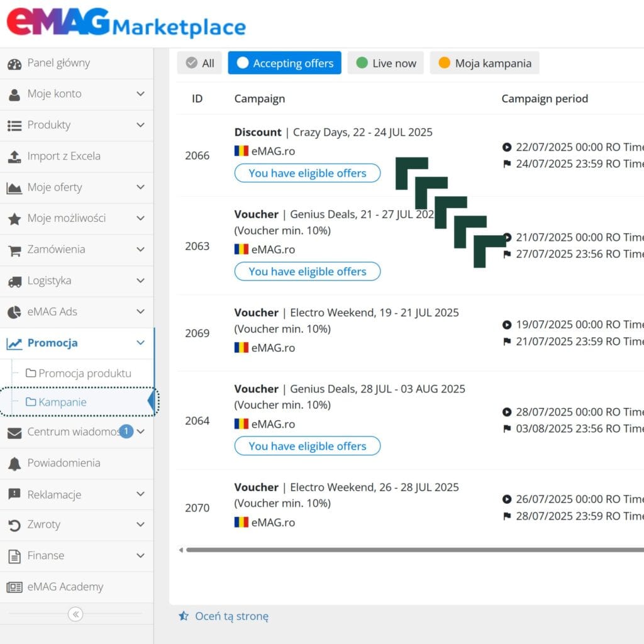Select the Accepting offers filter
644x644 pixels.
[285, 63]
